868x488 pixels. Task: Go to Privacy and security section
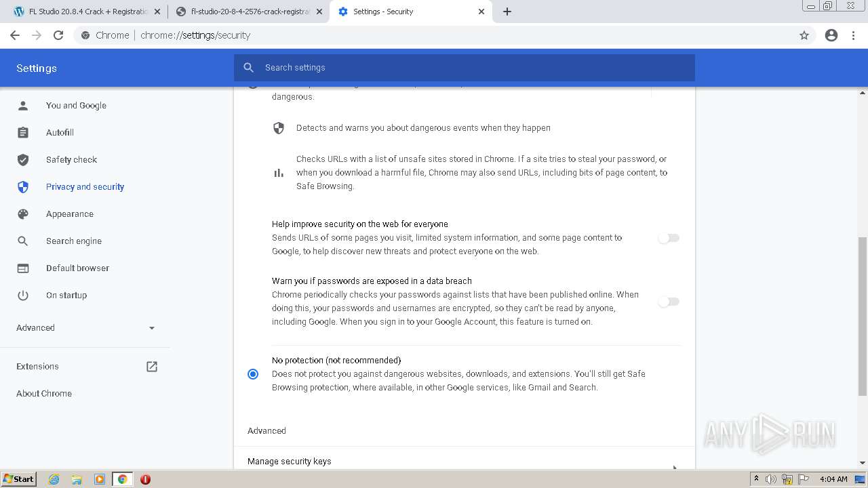pyautogui.click(x=85, y=187)
